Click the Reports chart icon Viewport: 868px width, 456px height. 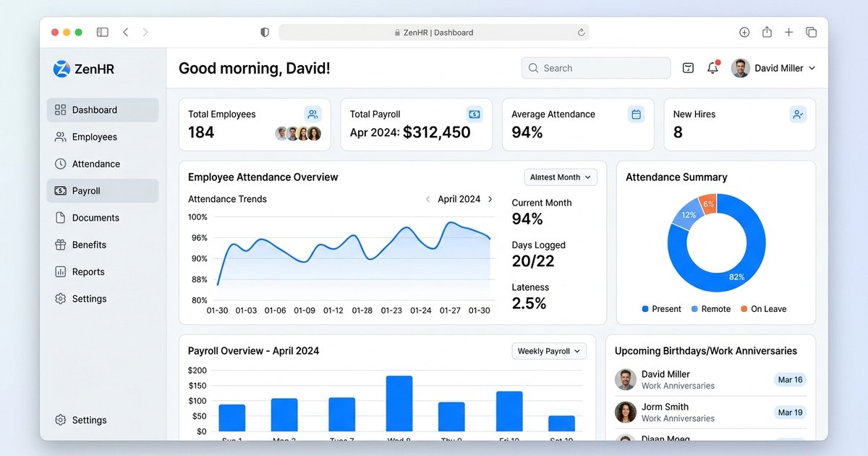(60, 272)
